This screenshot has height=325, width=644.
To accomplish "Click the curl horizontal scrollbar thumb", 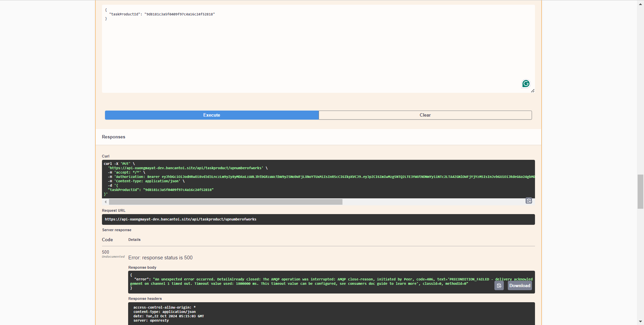I will pos(225,202).
